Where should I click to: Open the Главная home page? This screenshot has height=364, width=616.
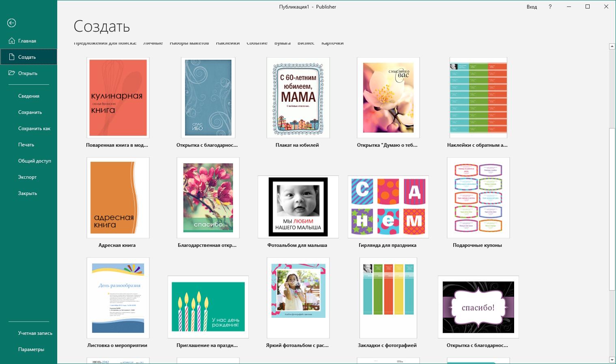tap(27, 41)
